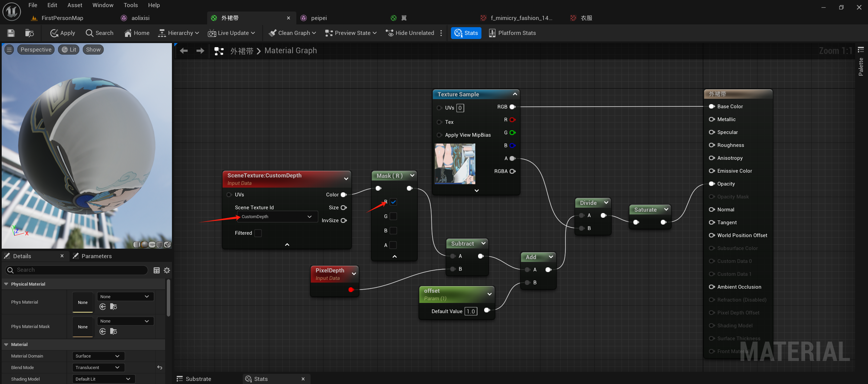Open the viewport Show menu
868x384 pixels.
click(x=93, y=50)
